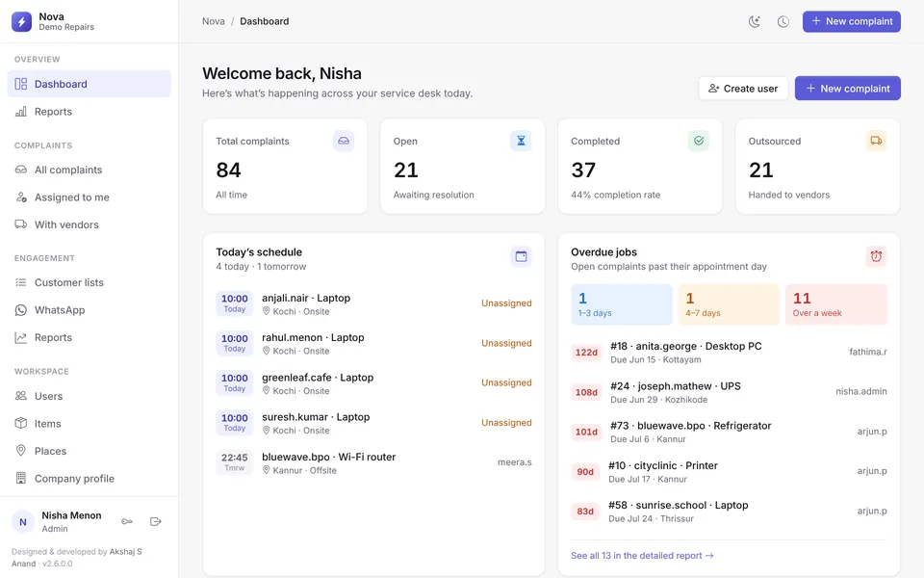Open the clock history icon in header
The width and height of the screenshot is (924, 578).
click(783, 22)
